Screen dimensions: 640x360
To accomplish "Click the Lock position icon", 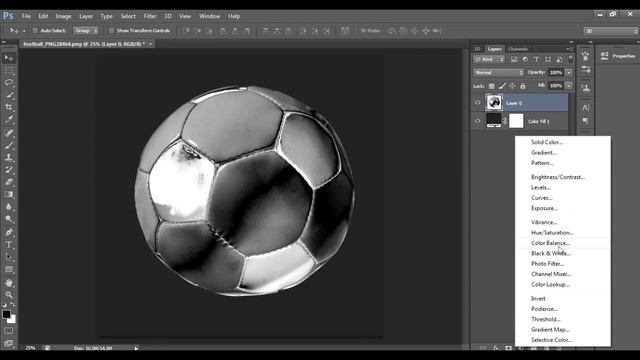I will point(512,86).
